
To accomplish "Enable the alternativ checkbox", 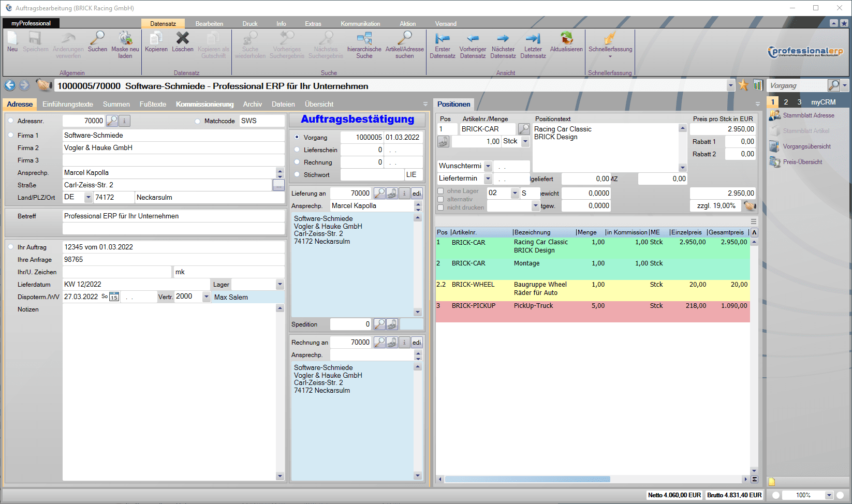I will point(441,199).
